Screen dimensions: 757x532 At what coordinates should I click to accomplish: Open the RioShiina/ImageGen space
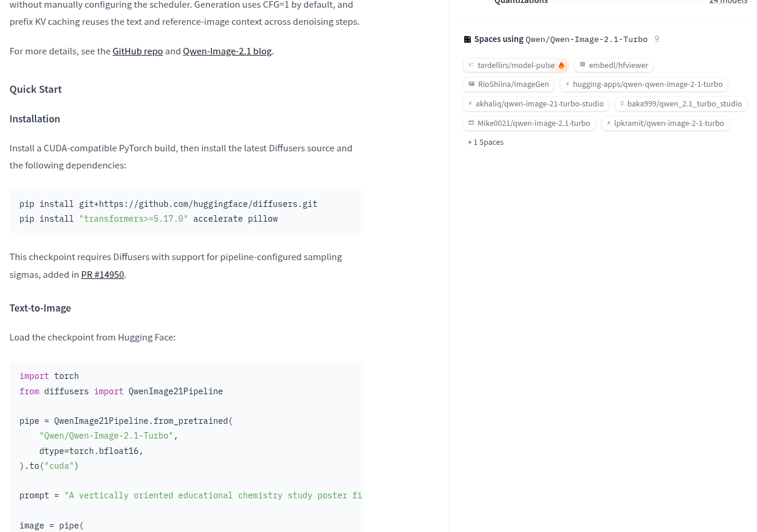click(509, 84)
